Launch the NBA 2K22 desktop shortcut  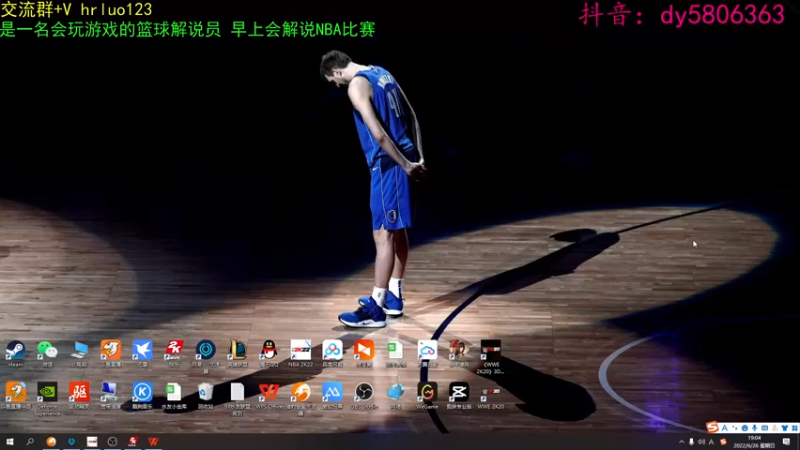click(x=301, y=353)
